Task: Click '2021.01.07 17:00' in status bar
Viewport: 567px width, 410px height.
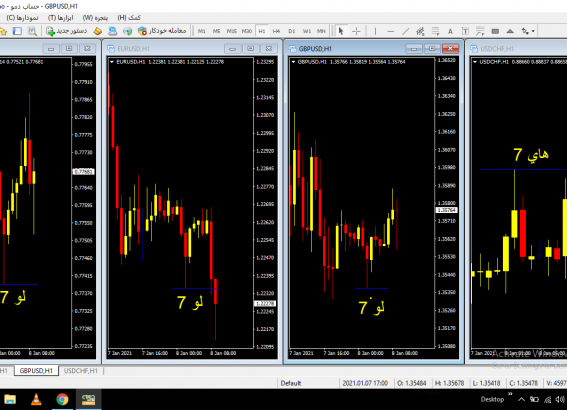Action: 365,383
